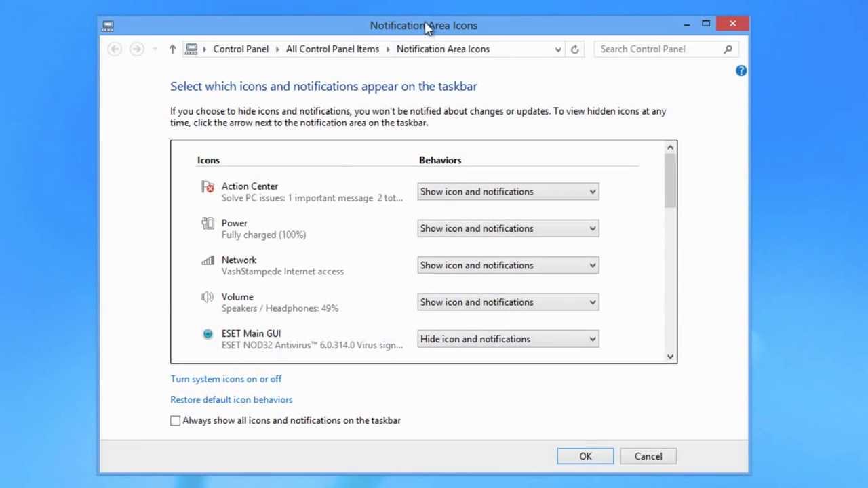
Task: Click the Action Center flag icon
Action: [208, 187]
